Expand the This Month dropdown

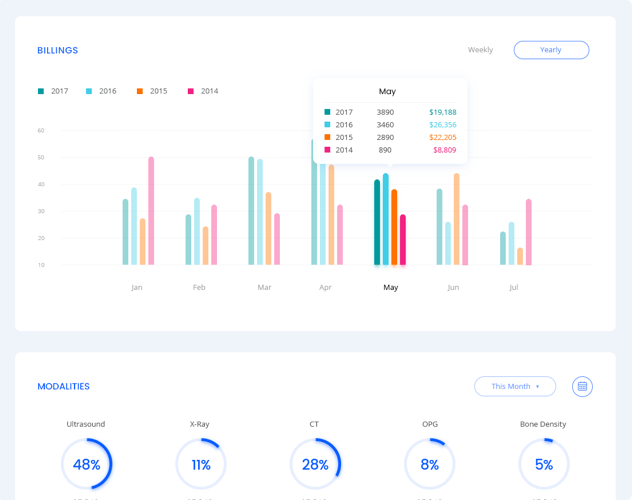click(515, 386)
